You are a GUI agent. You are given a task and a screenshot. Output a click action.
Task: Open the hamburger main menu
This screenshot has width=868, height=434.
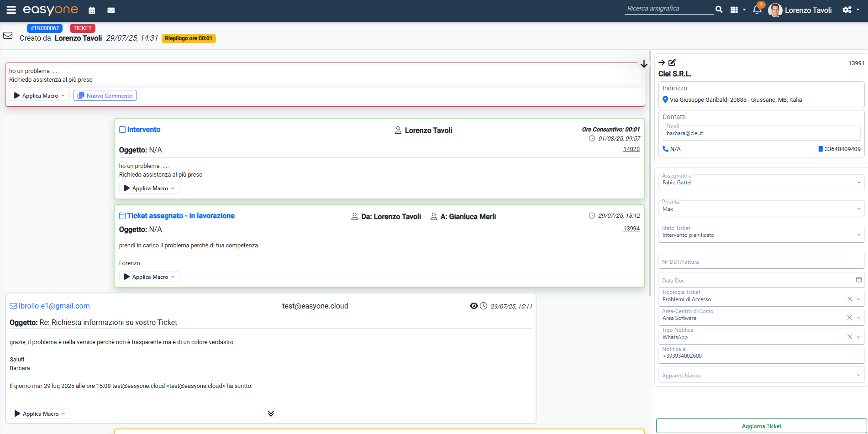[11, 10]
